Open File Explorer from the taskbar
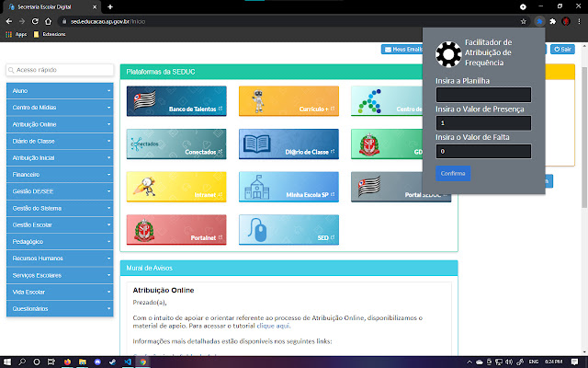 tap(83, 362)
